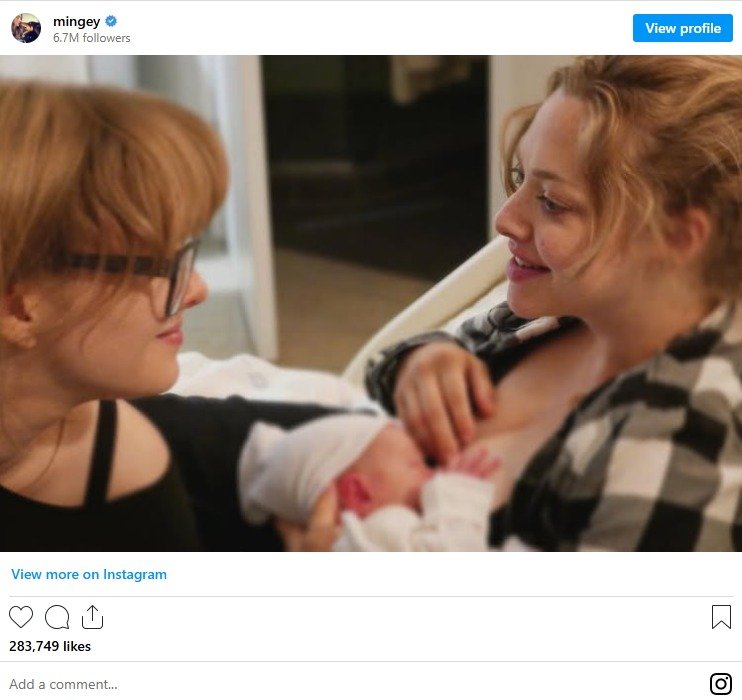Share the post using the share icon
This screenshot has height=700, width=742.
click(x=93, y=617)
